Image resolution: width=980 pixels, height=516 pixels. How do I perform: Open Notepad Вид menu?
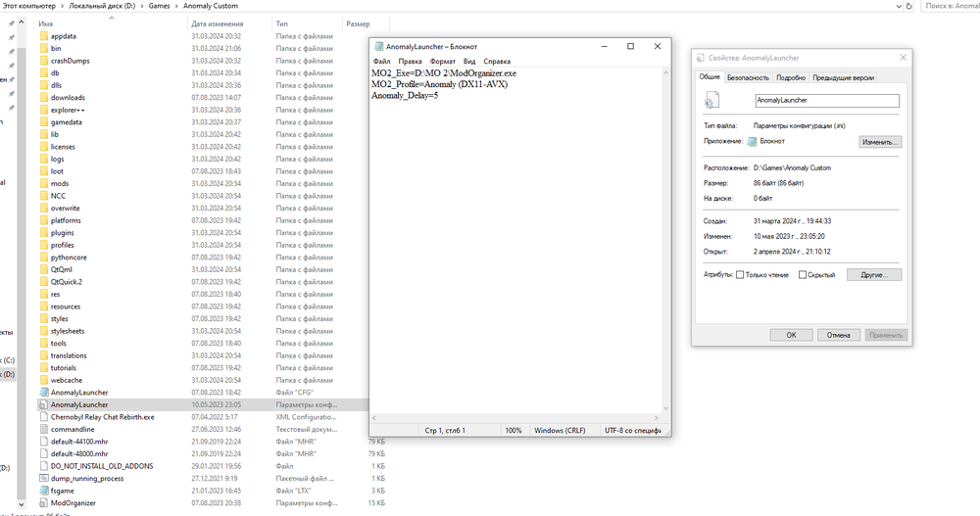(469, 62)
